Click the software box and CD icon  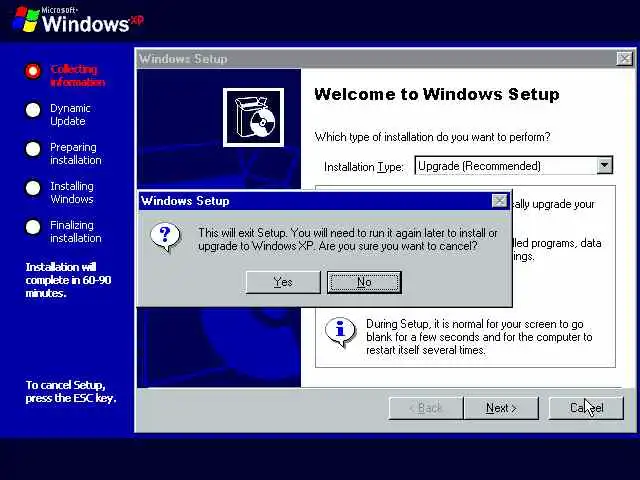click(253, 118)
